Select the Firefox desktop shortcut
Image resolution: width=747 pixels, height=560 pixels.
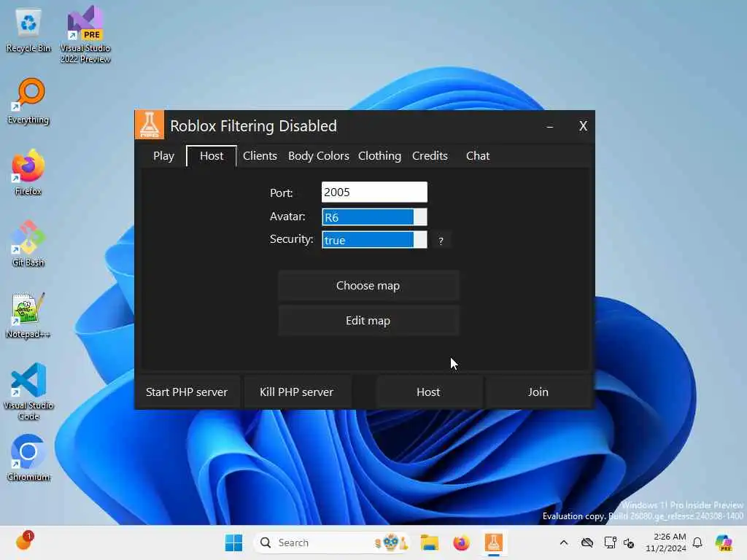tap(28, 172)
